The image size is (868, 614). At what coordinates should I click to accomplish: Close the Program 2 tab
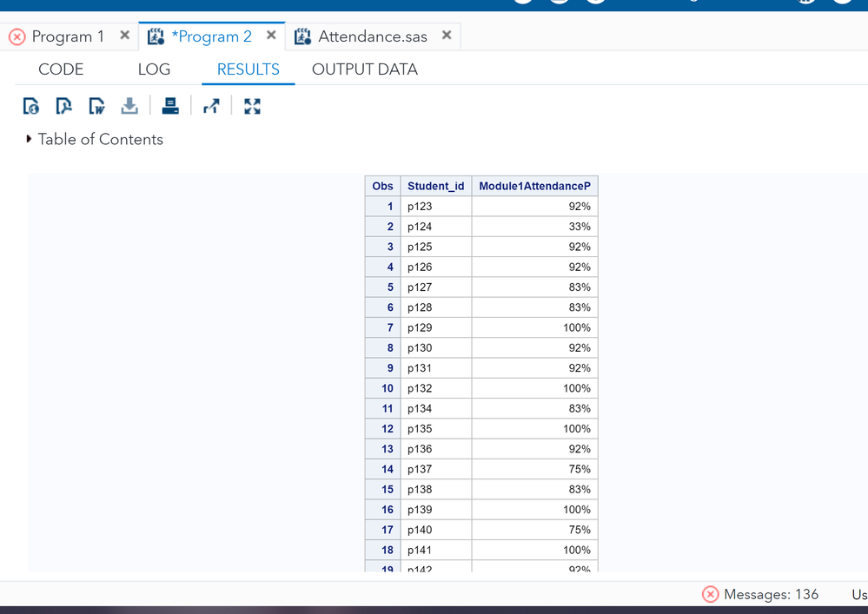pyautogui.click(x=271, y=36)
